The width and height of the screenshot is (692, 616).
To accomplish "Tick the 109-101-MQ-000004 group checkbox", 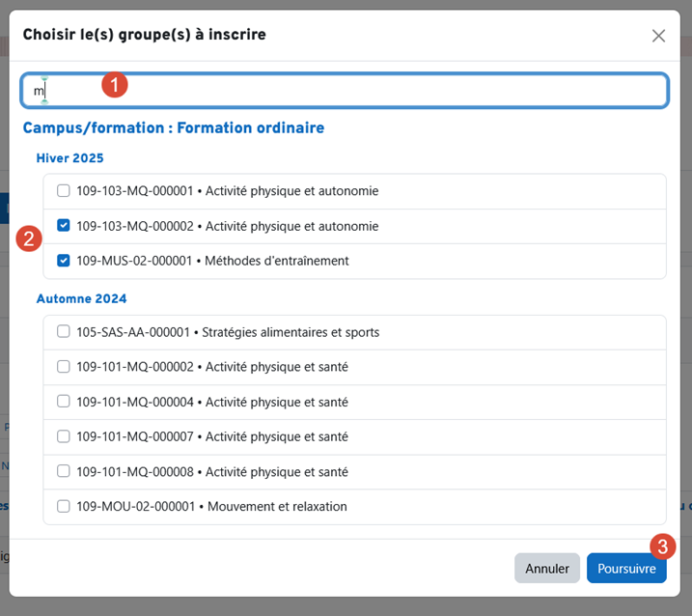I will [x=64, y=402].
